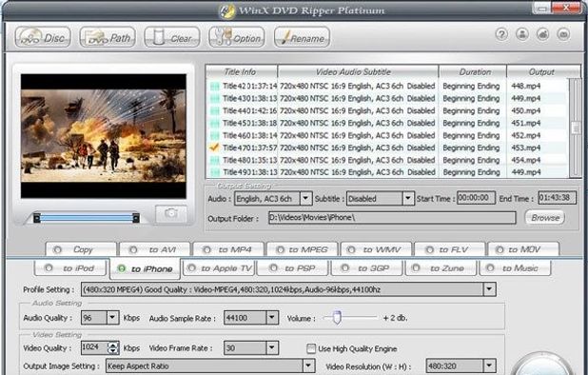This screenshot has width=588, height=375.
Task: Click the Rename button
Action: pos(302,37)
